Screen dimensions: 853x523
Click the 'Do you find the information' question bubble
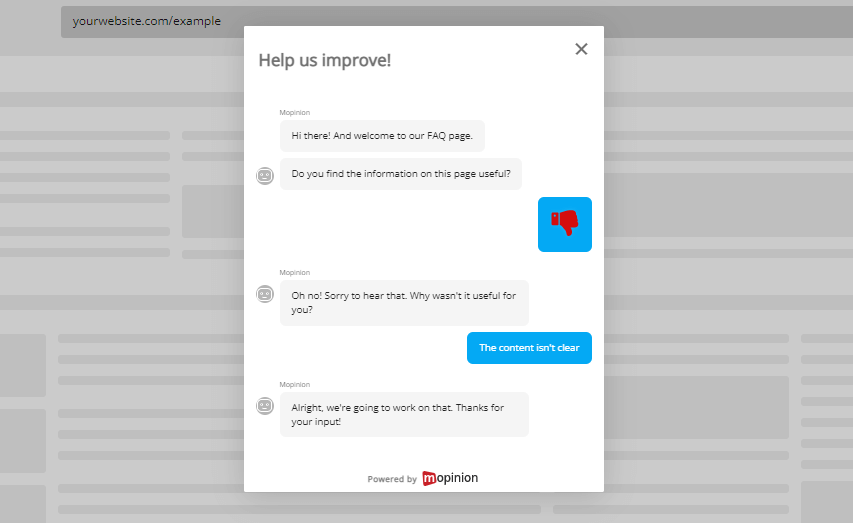400,174
